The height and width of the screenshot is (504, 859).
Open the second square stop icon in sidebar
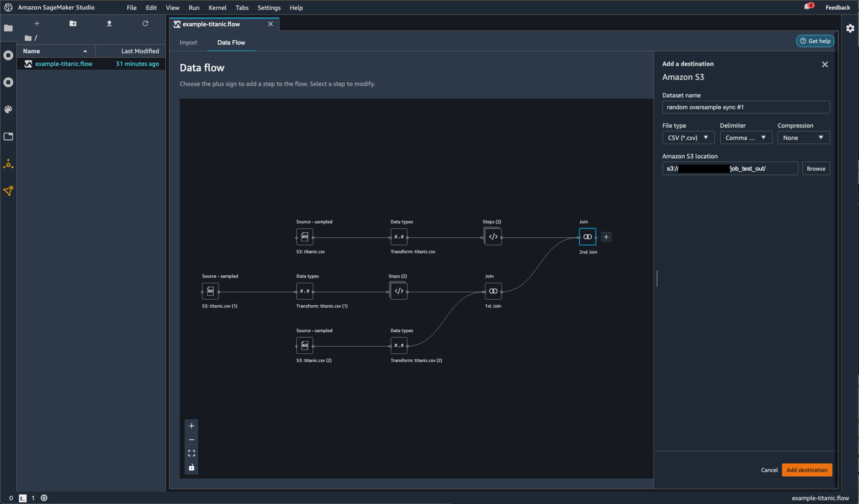[8, 82]
